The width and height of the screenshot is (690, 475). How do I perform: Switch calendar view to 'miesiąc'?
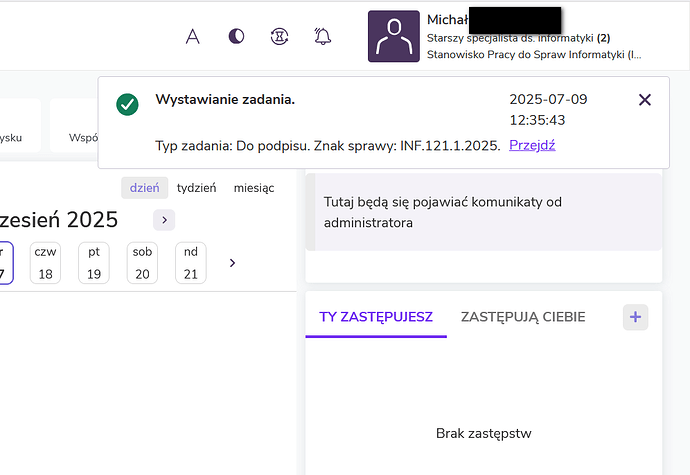point(254,188)
